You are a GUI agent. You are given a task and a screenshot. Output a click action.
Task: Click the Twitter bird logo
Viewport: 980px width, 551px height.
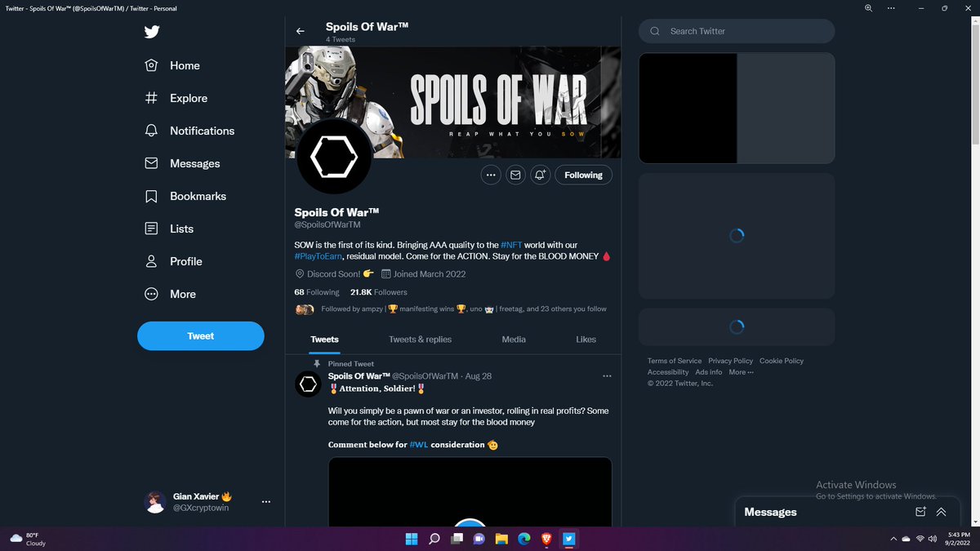[151, 33]
